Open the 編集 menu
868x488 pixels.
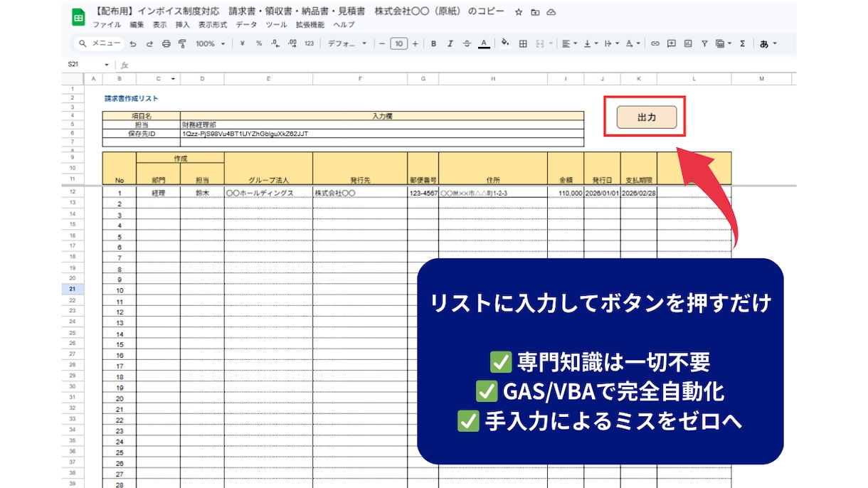pyautogui.click(x=137, y=25)
